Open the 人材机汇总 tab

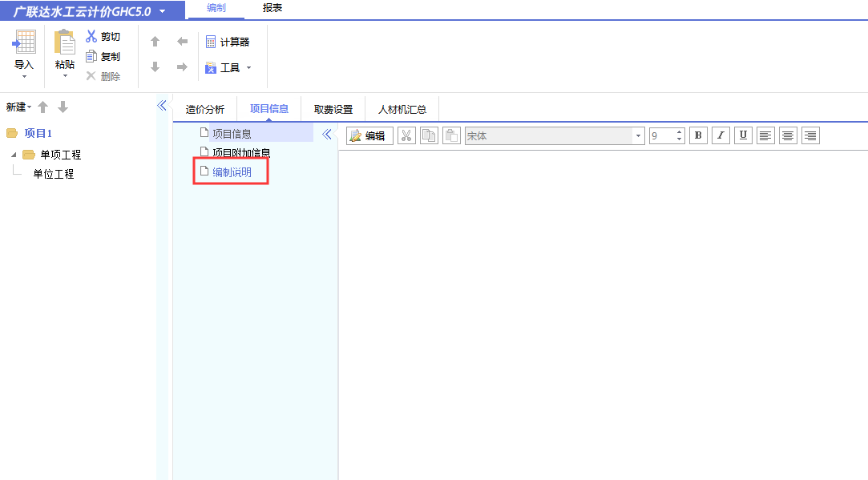pyautogui.click(x=402, y=110)
